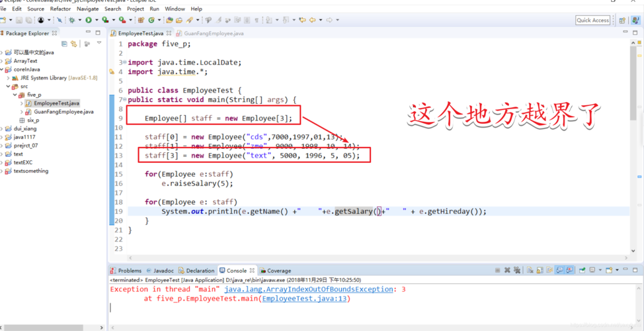Switch to the Declaration tab
Screen dimensions: 644x331
(196, 271)
